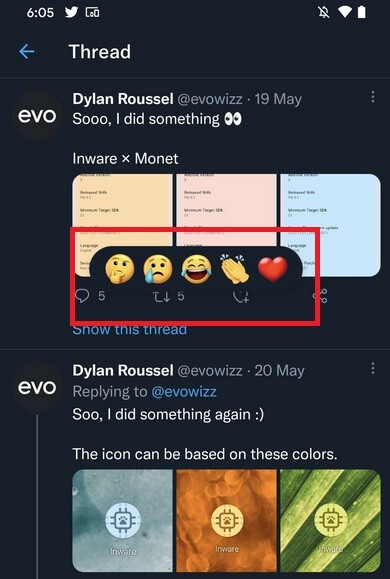The image size is (390, 579).
Task: Tap the add reaction heart-plus icon
Action: click(241, 297)
